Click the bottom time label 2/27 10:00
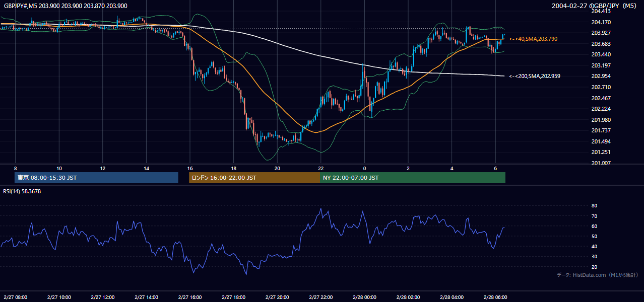The height and width of the screenshot is (302, 644). click(x=59, y=297)
